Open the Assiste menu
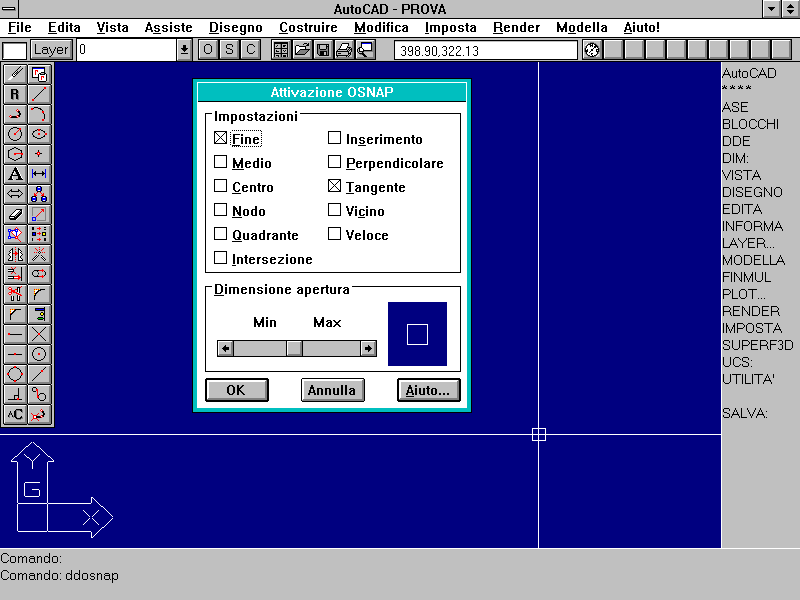 click(168, 28)
